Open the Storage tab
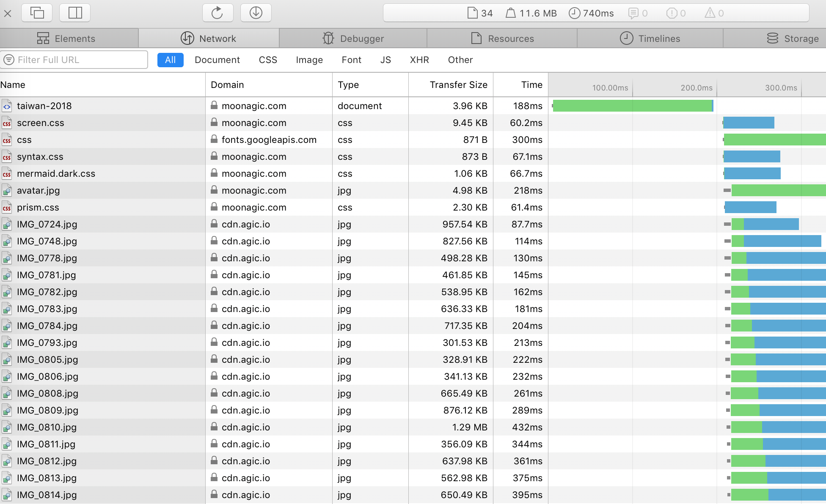This screenshot has width=826, height=504. (x=793, y=38)
